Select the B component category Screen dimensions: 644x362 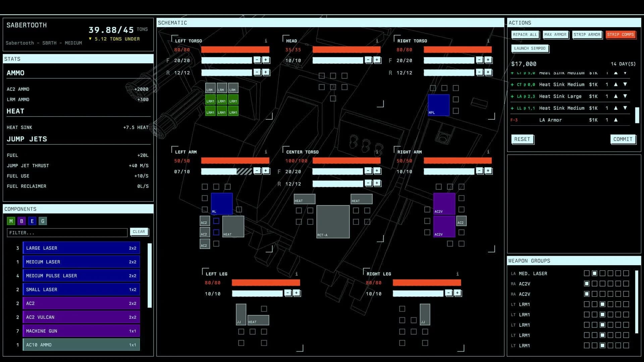pos(21,221)
